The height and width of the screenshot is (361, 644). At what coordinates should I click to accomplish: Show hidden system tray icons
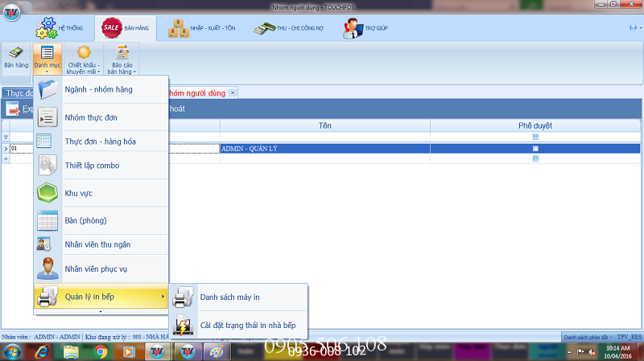pos(569,352)
